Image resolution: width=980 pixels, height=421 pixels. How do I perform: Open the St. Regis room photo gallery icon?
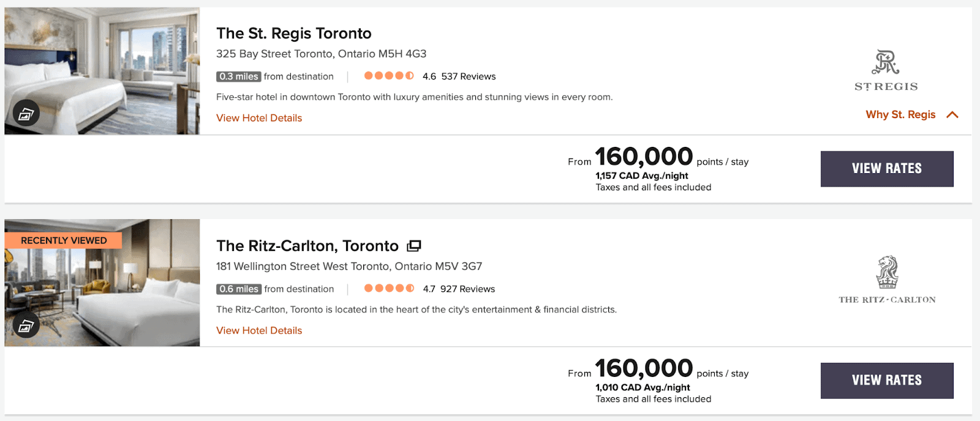26,113
